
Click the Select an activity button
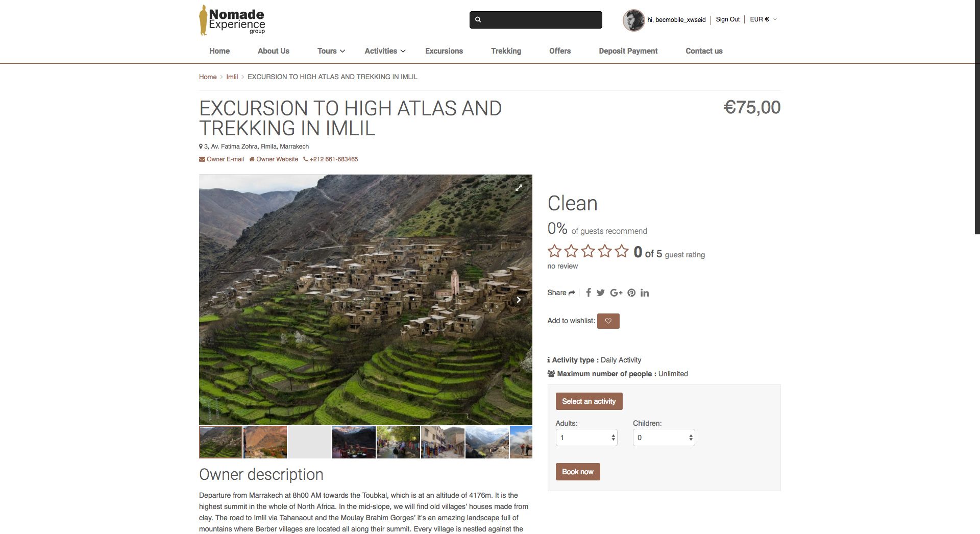click(x=589, y=401)
